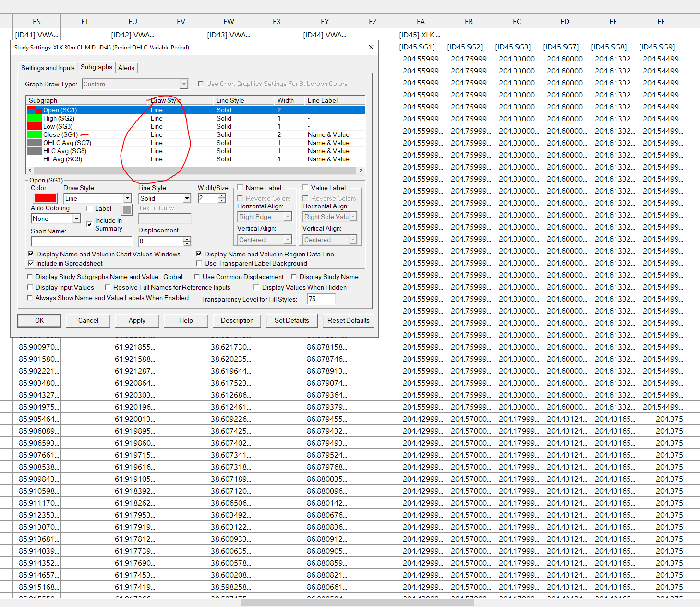Click the red Open (SG1) color swatch
Screen dimensions: 700x607
coord(45,198)
